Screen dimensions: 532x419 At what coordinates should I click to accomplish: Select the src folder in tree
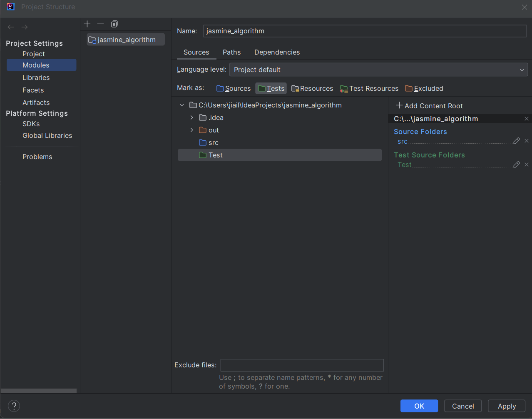280,142
